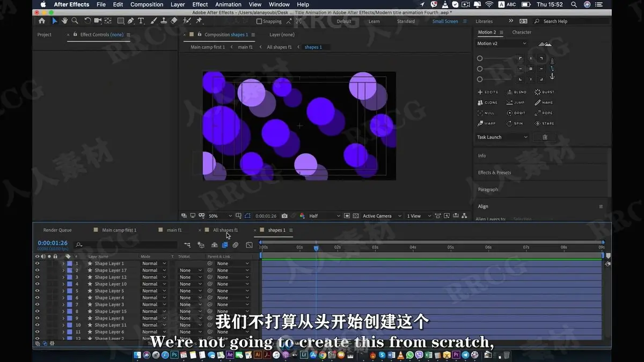Adjust the second Motion 2 slider knob
Image resolution: width=644 pixels, height=362 pixels.
coord(480,69)
